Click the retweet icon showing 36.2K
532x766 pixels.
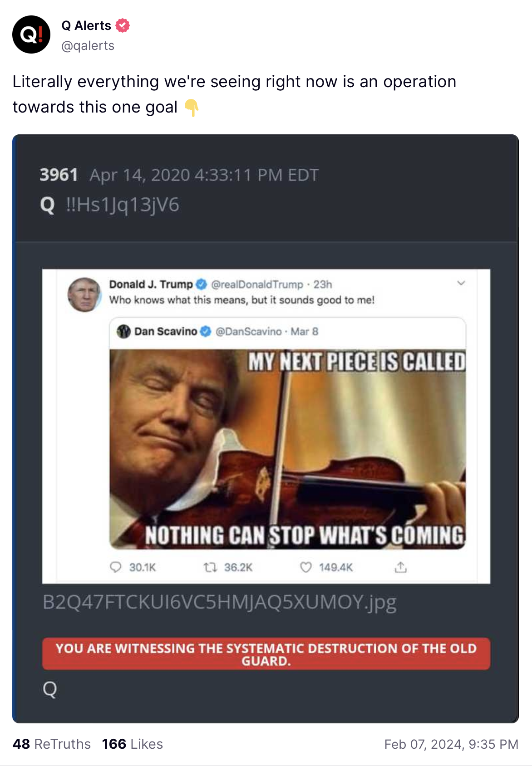coord(210,567)
